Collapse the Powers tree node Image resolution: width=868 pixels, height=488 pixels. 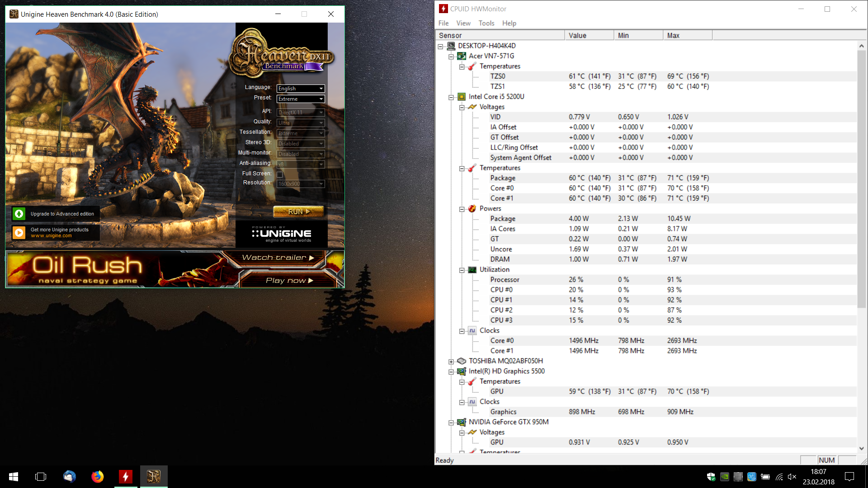462,209
